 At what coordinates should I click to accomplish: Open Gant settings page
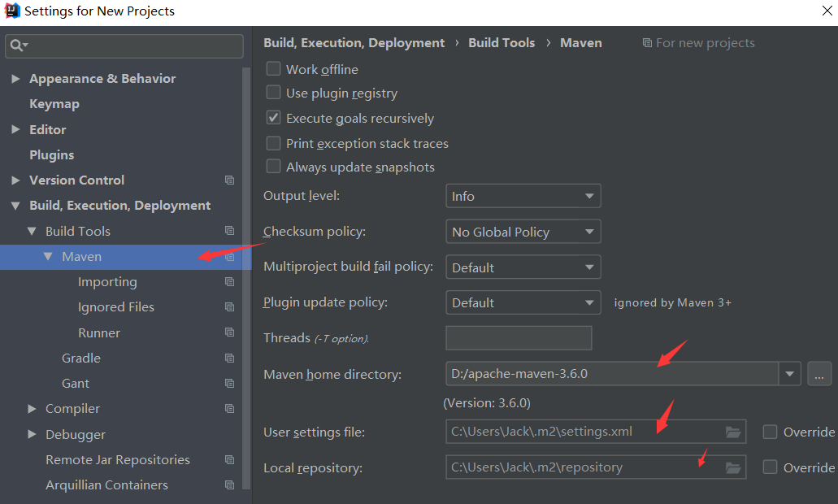[x=76, y=383]
